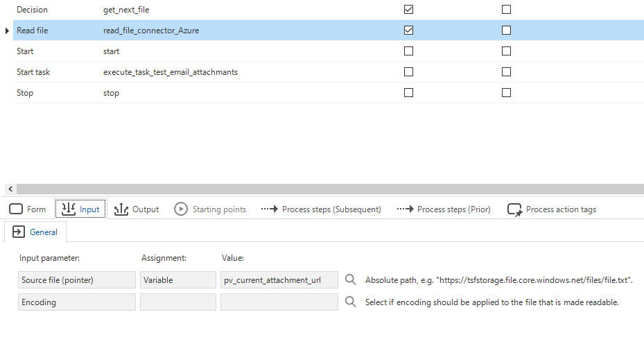The width and height of the screenshot is (644, 353).
Task: Click the pv_current_attachment_url value field
Action: point(279,280)
